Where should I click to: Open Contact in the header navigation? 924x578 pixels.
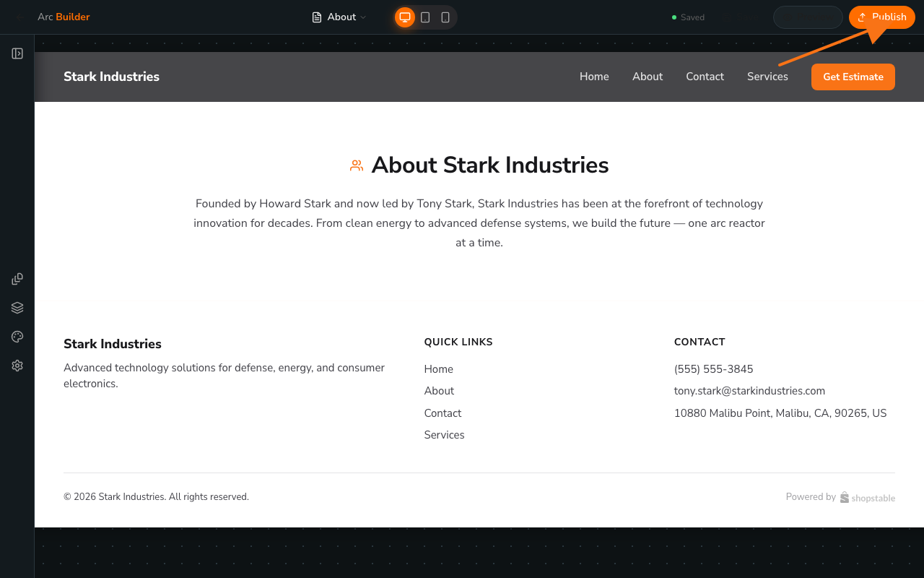[x=705, y=77]
